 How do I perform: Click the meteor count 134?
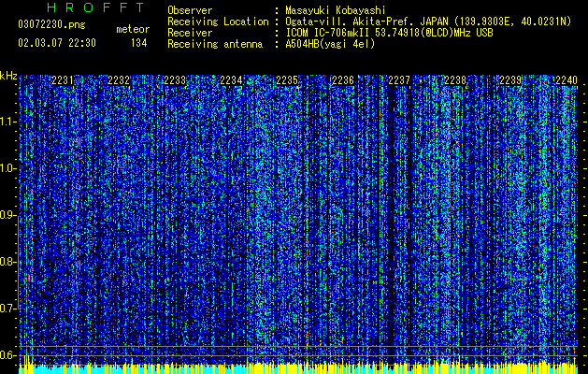[x=138, y=43]
